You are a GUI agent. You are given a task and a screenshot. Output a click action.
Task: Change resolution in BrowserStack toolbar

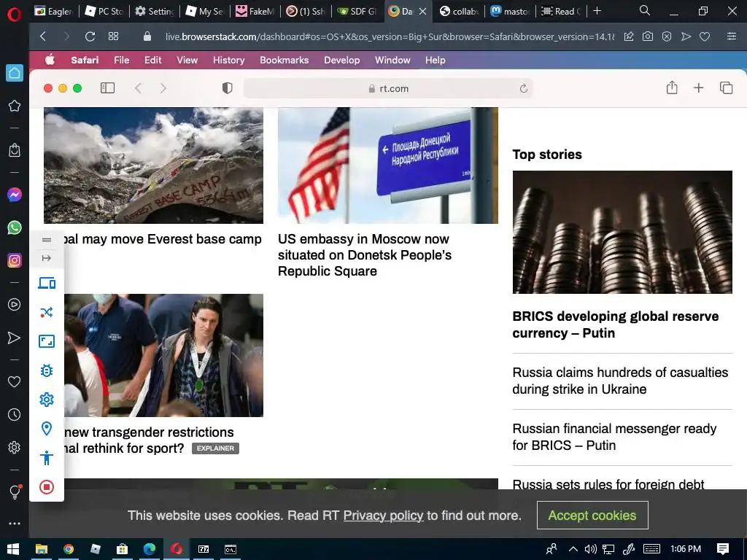pos(47,341)
